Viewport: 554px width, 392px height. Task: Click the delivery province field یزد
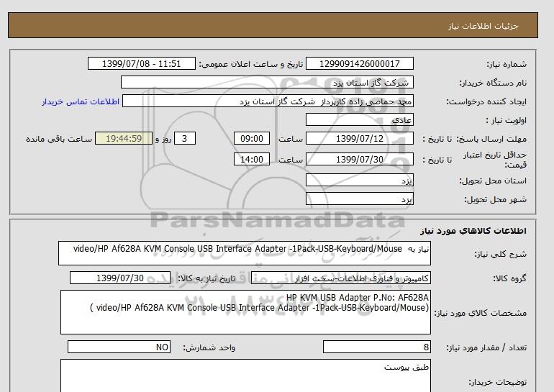coord(359,180)
